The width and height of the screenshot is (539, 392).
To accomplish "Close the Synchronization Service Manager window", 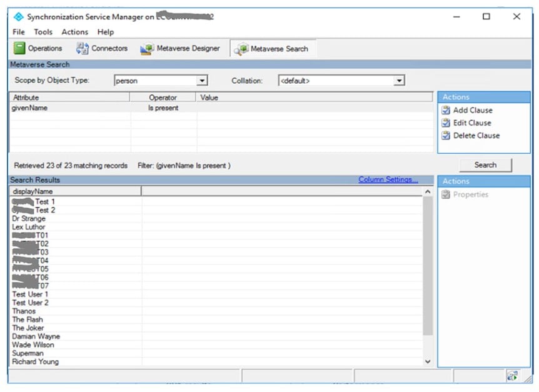I will 516,16.
